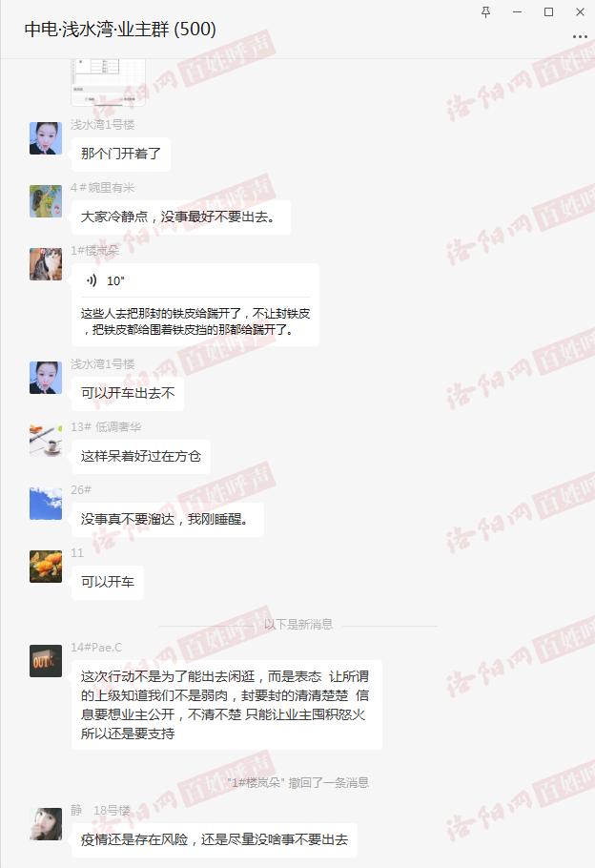
Task: Open the orange flower avatar of user 11
Action: click(x=46, y=567)
